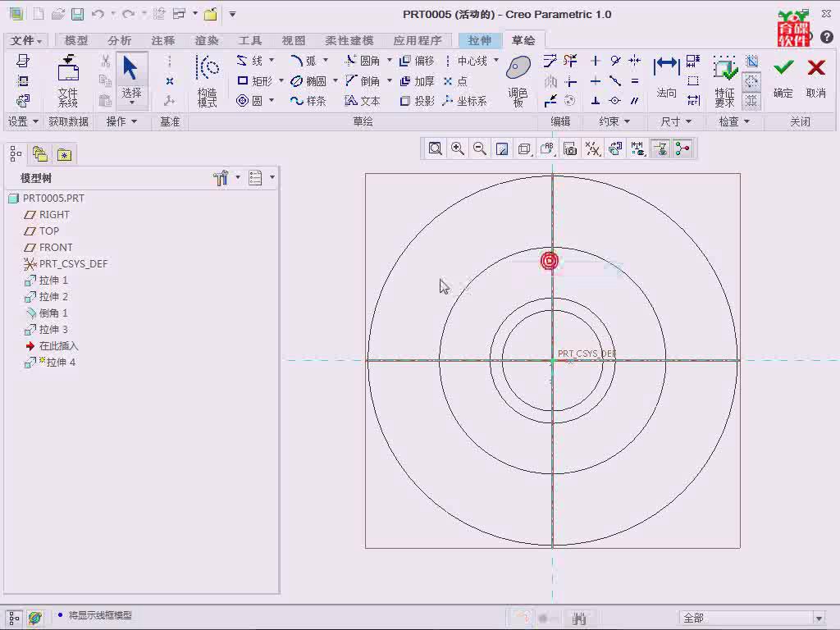The height and width of the screenshot is (630, 840).
Task: Select the 文本 (Text) sketch tool
Action: (x=362, y=101)
